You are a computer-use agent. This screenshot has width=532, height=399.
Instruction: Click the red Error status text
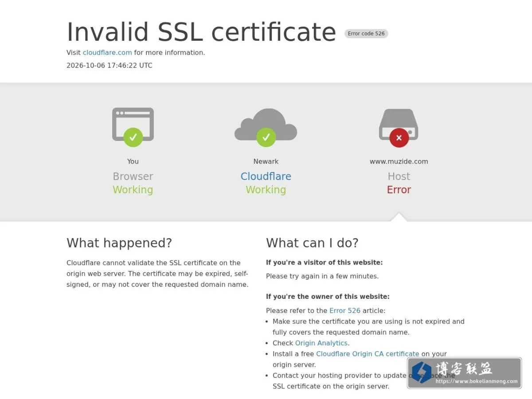click(x=399, y=190)
